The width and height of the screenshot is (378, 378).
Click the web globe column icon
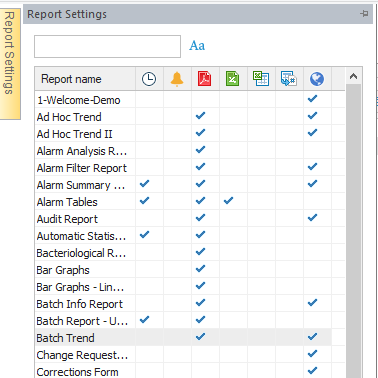(317, 79)
